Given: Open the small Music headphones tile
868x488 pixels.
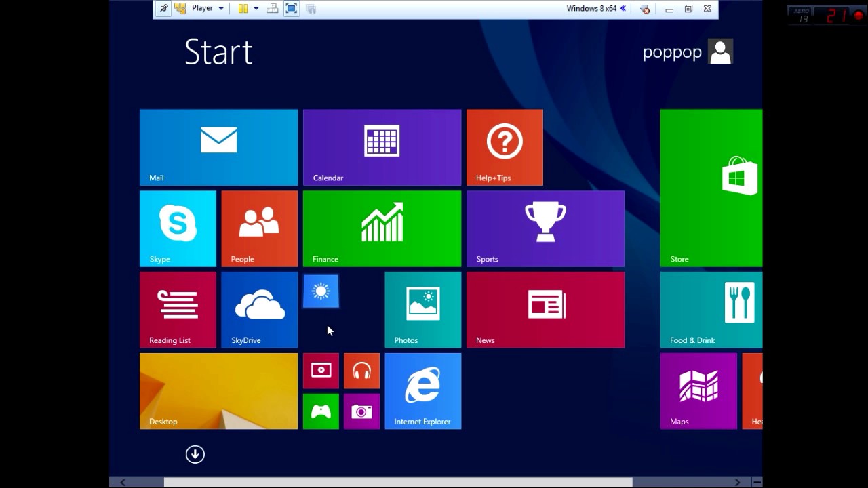Looking at the screenshot, I should [361, 371].
